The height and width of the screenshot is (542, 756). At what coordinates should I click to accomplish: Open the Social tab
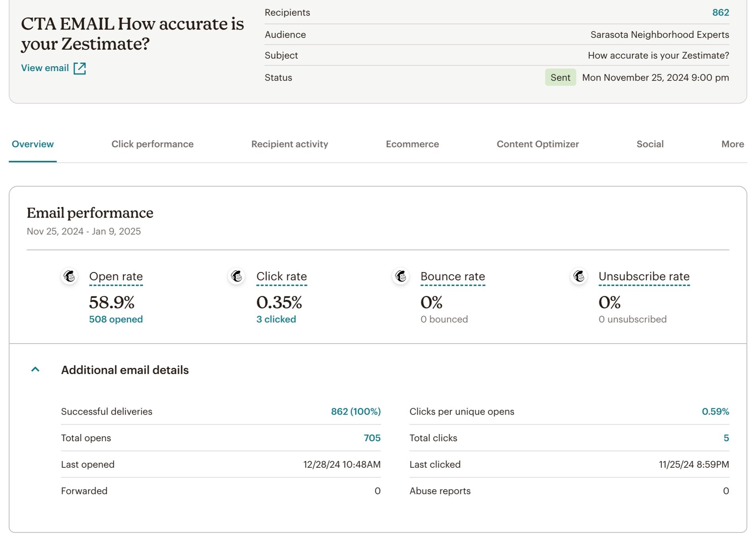point(650,144)
